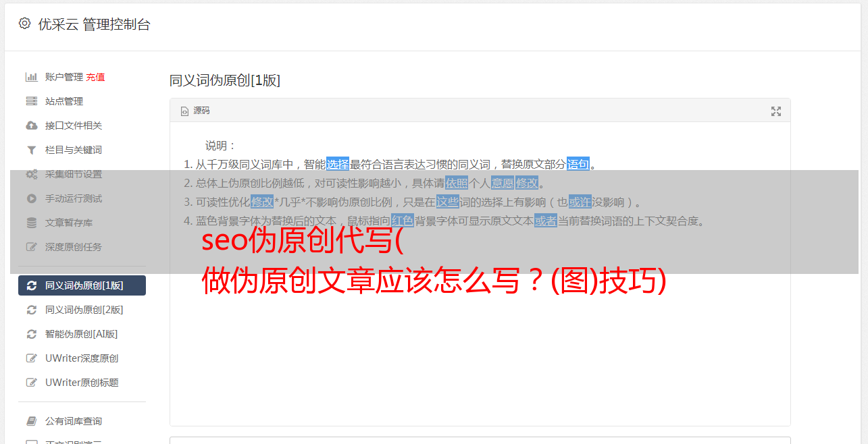This screenshot has height=444, width=868.
Task: Click the refresh icon next to 同义词伪原创[2版]
Action: [32, 310]
